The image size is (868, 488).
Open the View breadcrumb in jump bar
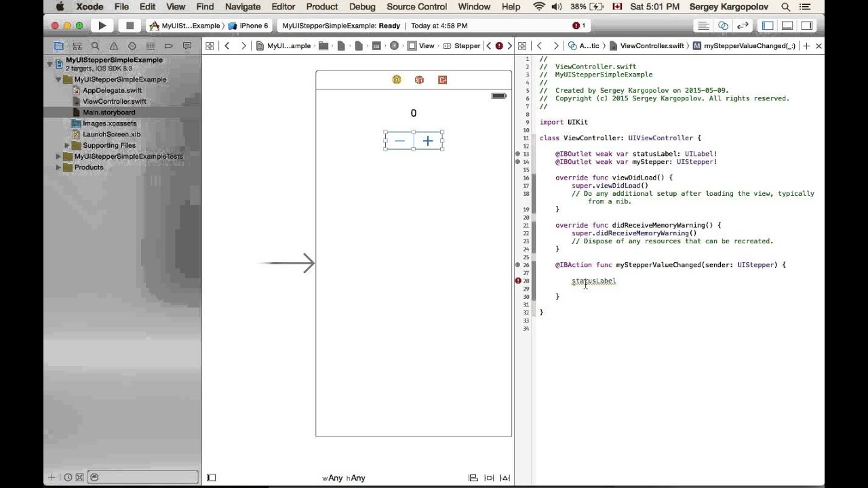[421, 46]
